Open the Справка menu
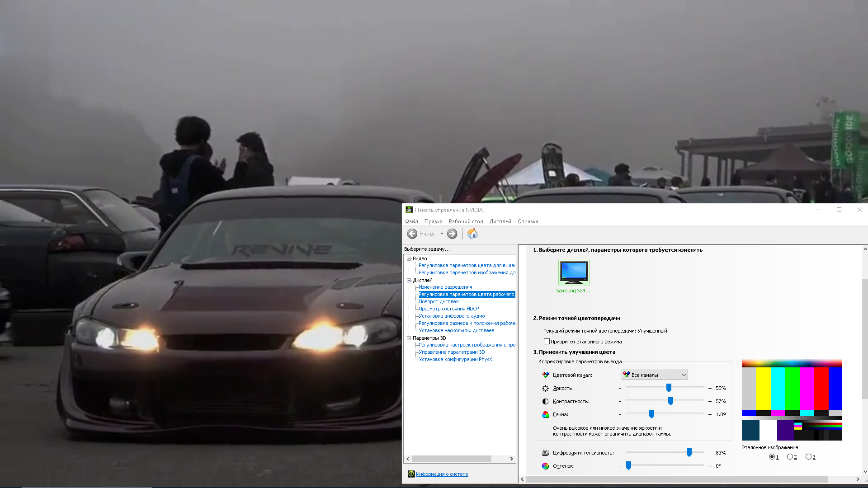Screen dimensions: 868x488 click(x=528, y=221)
